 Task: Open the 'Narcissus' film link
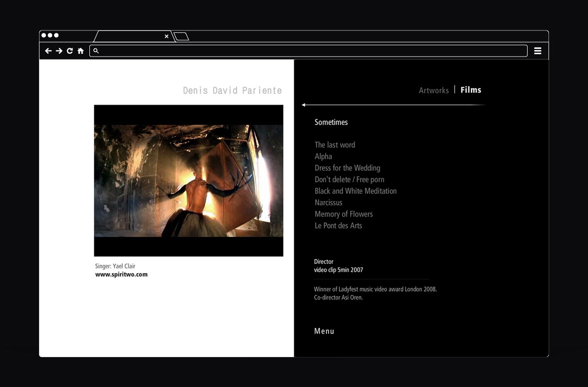328,203
